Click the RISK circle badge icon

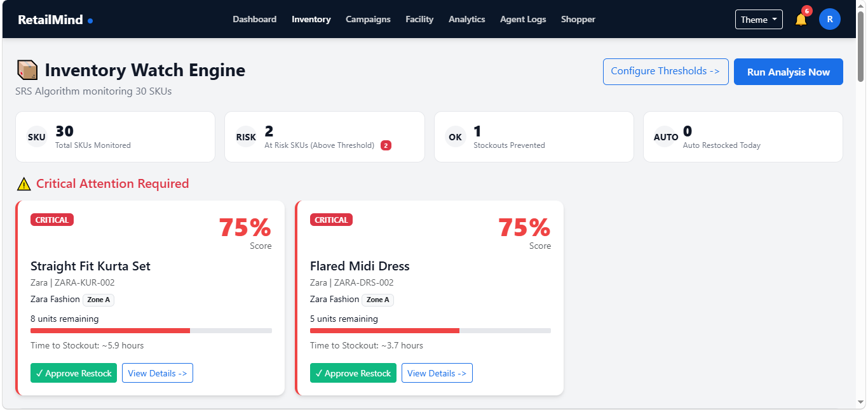point(246,137)
